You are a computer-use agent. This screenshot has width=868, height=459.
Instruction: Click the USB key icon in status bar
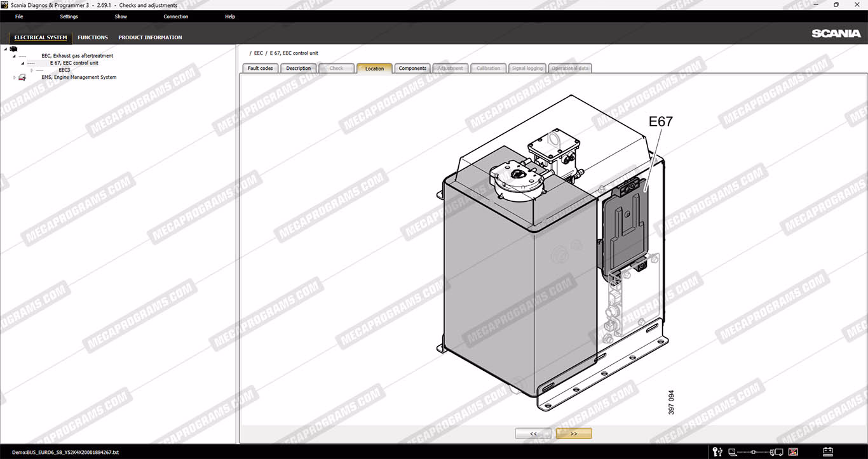pyautogui.click(x=717, y=452)
